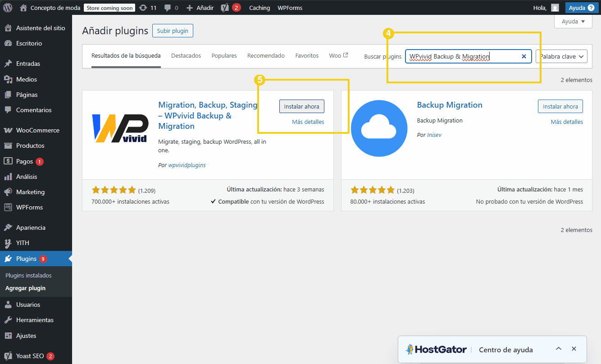Open Agregar plugin submenu
The height and width of the screenshot is (364, 601).
click(25, 288)
